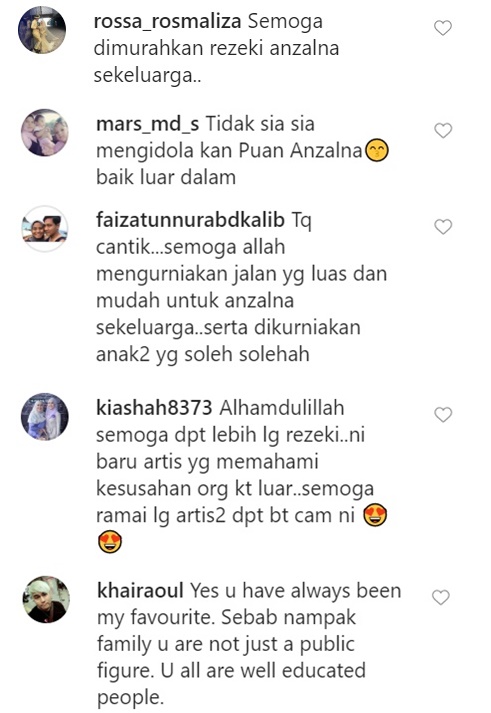This screenshot has height=713, width=491.
Task: Select the kiashah8373 username
Action: [x=154, y=408]
